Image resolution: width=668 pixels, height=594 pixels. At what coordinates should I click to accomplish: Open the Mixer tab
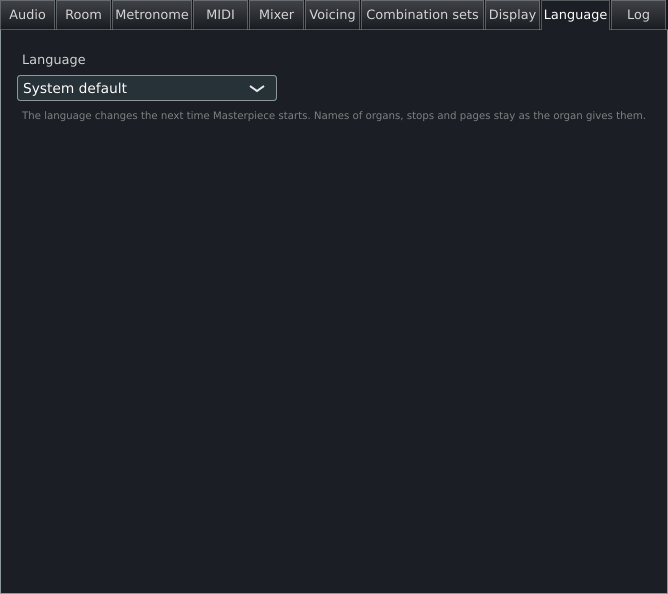[276, 15]
